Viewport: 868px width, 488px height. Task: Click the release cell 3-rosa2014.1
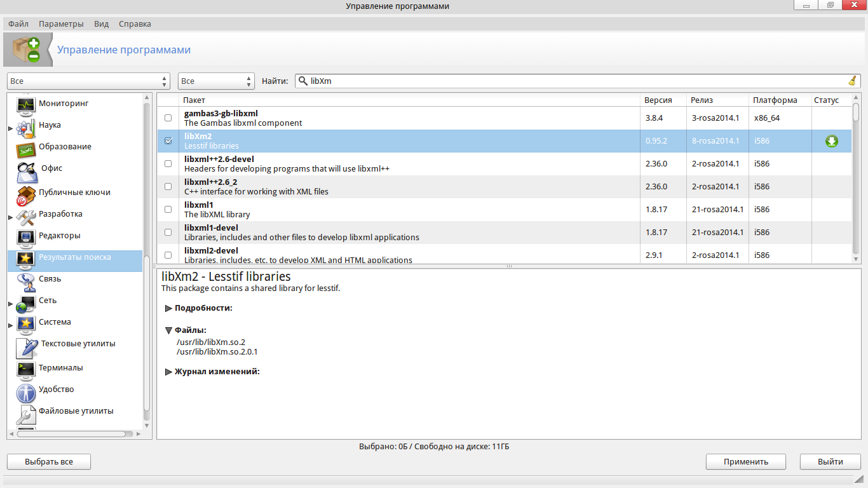pos(715,118)
